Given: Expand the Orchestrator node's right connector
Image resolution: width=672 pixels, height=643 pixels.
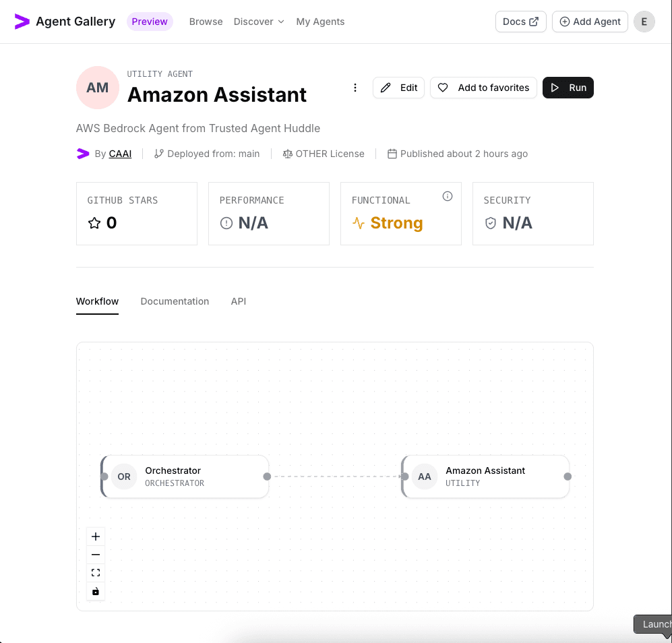Looking at the screenshot, I should (x=266, y=477).
